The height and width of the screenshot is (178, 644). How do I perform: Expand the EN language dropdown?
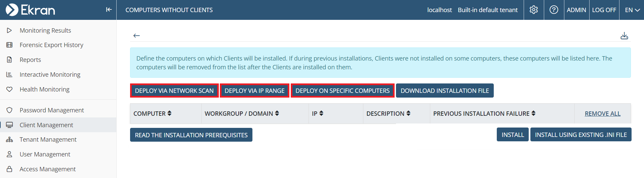[632, 10]
